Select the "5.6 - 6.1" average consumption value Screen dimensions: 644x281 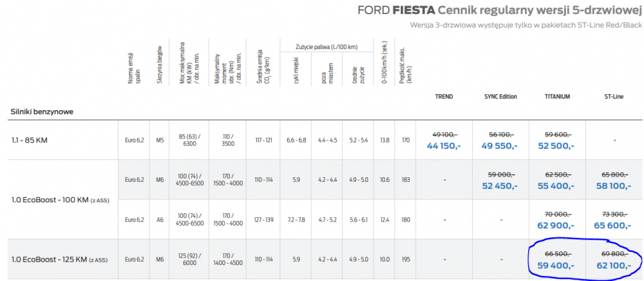point(358,219)
